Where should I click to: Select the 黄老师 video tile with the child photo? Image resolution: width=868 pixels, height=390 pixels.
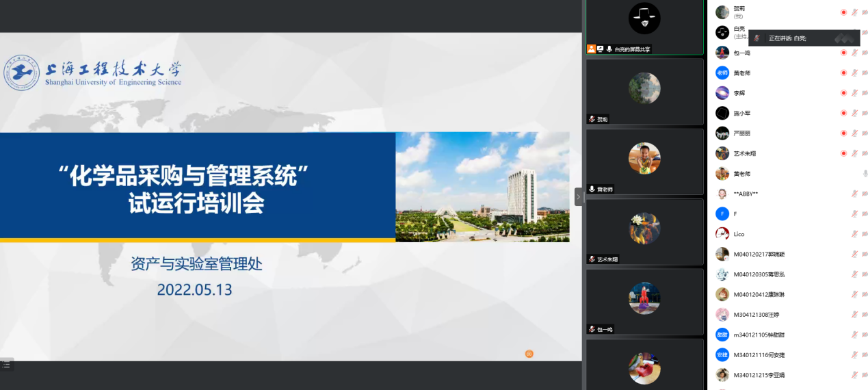pyautogui.click(x=644, y=161)
